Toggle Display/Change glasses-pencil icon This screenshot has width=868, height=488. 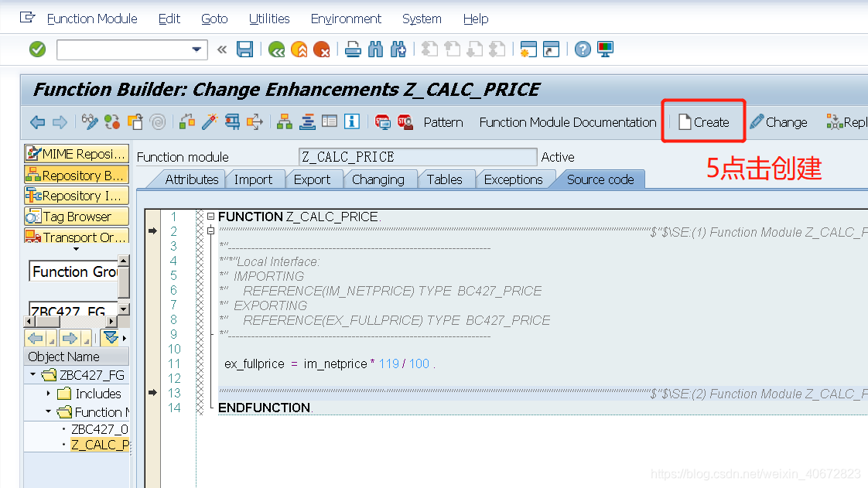pyautogui.click(x=90, y=121)
